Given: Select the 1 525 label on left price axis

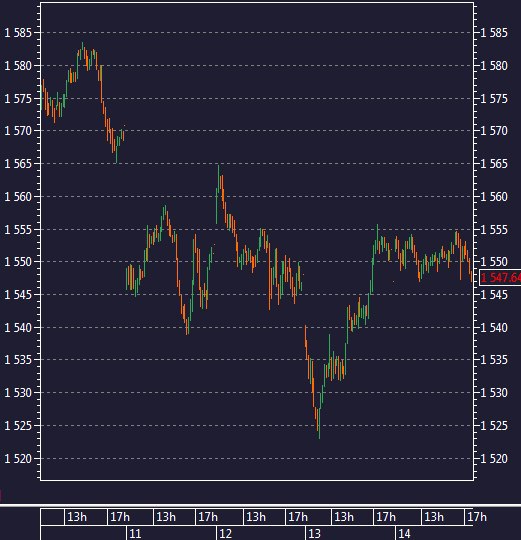Looking at the screenshot, I should click(x=18, y=426).
